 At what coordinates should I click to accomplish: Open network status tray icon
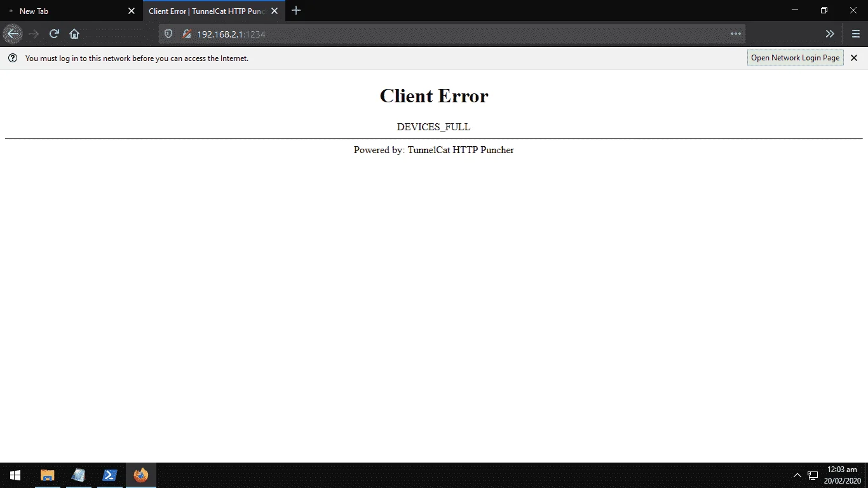point(813,475)
